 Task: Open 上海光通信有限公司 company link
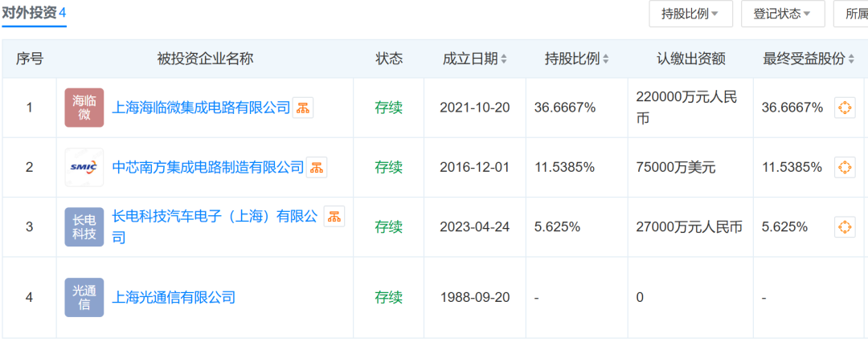174,297
